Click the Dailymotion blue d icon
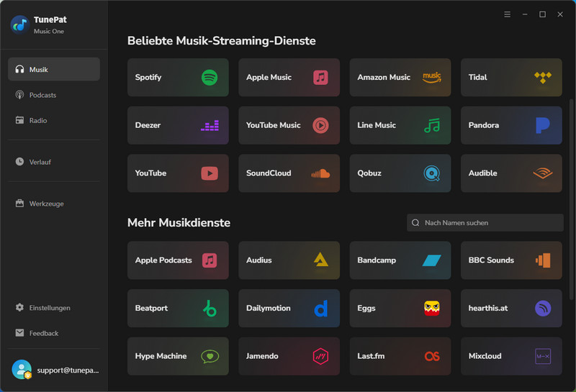This screenshot has height=392, width=576. click(x=320, y=309)
